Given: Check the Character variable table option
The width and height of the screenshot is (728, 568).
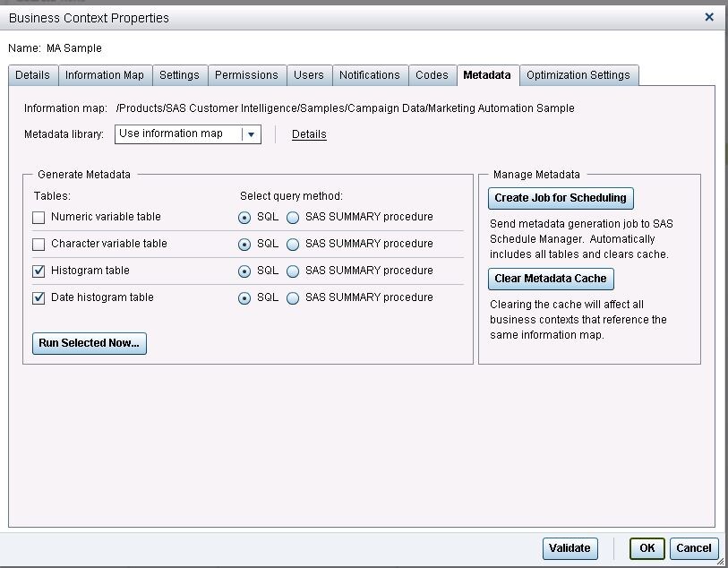Looking at the screenshot, I should 39,244.
